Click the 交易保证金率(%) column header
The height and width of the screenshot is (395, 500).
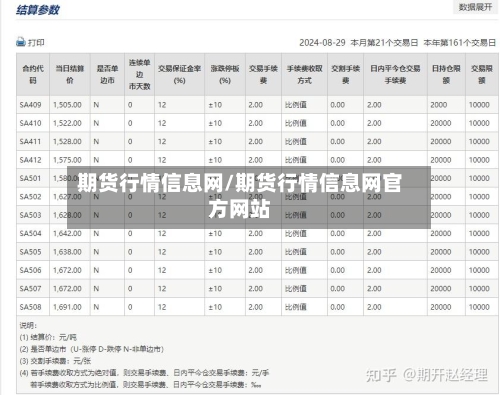pyautogui.click(x=179, y=74)
